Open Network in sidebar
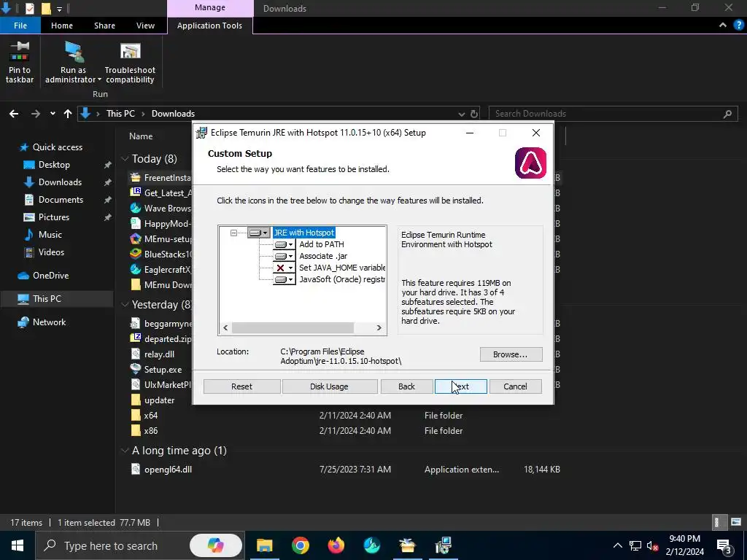Image resolution: width=747 pixels, height=560 pixels. tap(49, 322)
